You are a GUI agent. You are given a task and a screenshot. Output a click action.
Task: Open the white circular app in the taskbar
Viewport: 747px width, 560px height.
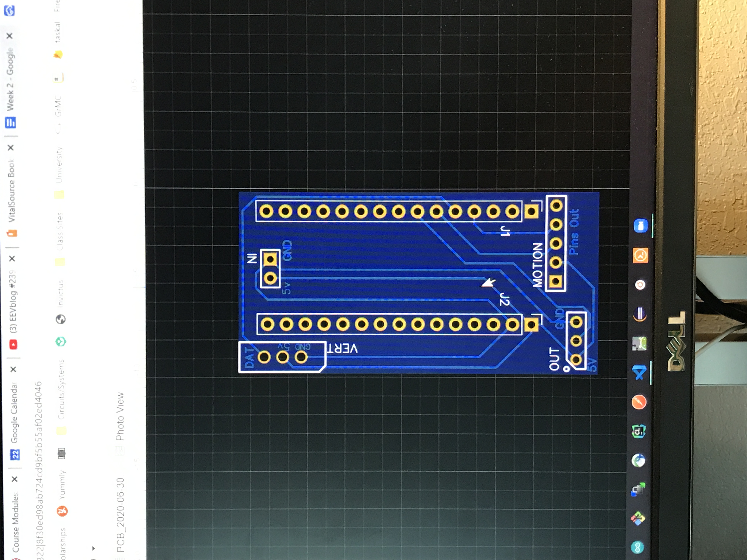pyautogui.click(x=640, y=285)
